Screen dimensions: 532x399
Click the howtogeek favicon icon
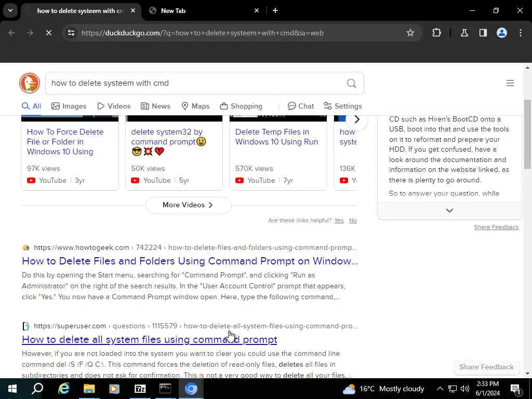click(26, 248)
